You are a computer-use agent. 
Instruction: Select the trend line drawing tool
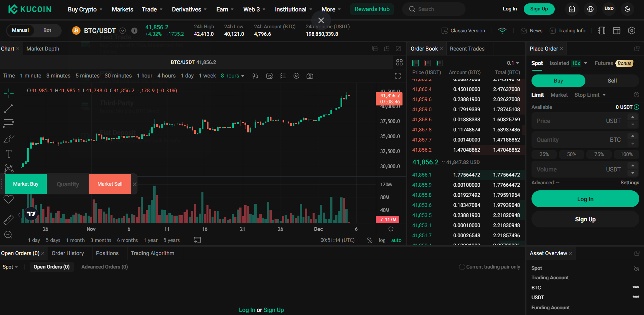pyautogui.click(x=9, y=108)
